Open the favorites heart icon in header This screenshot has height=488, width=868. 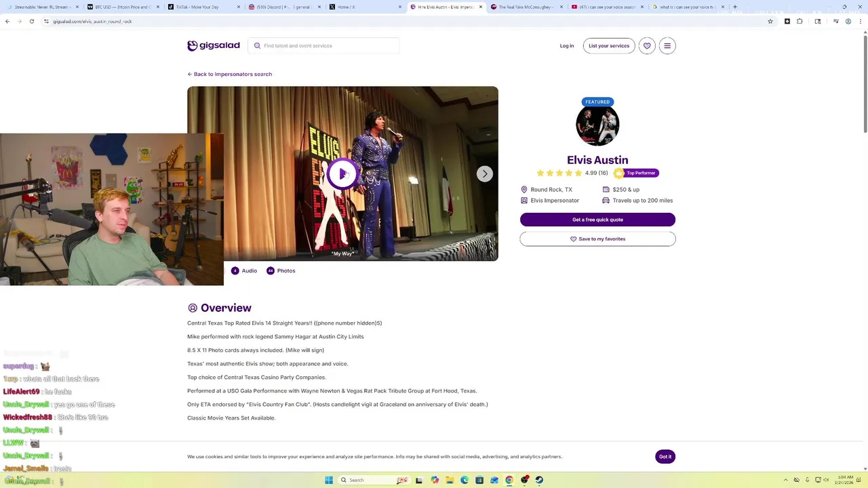click(x=647, y=45)
